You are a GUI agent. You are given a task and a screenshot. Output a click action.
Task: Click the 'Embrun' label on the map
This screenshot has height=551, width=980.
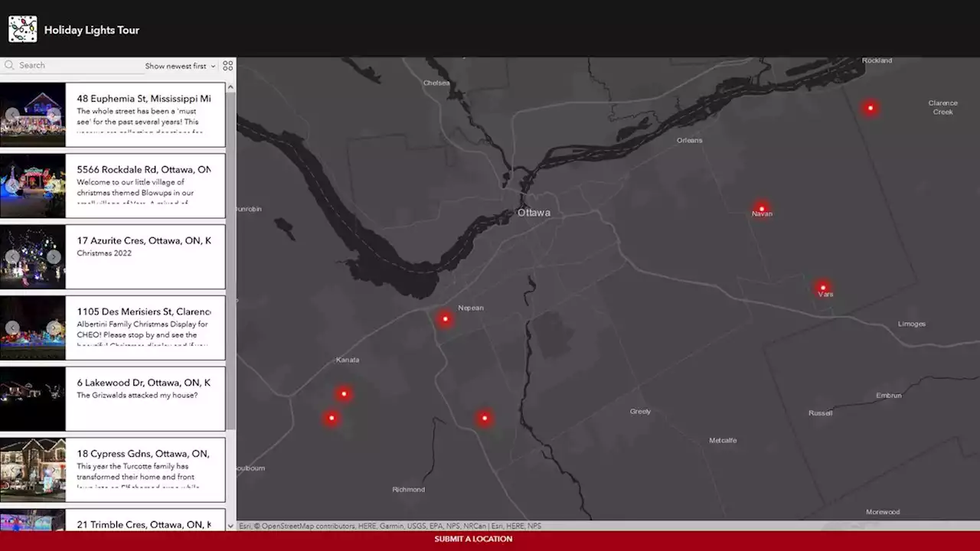tap(889, 396)
